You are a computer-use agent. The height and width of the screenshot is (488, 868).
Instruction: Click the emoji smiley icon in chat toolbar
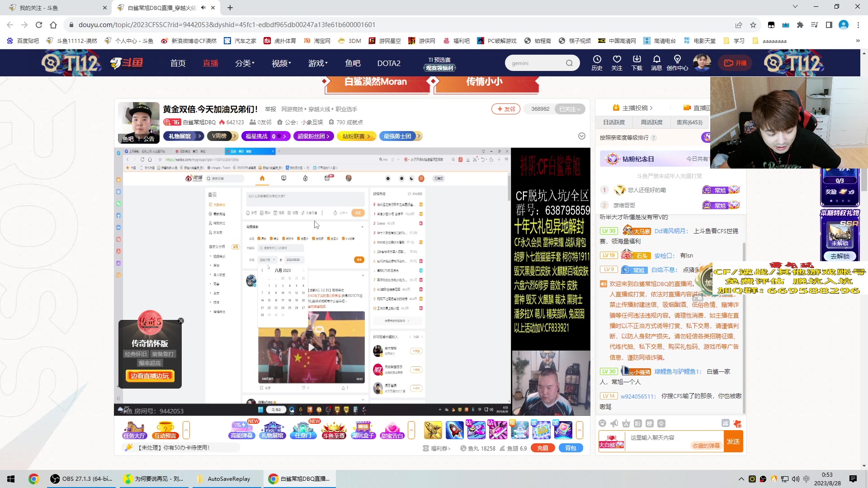602,423
